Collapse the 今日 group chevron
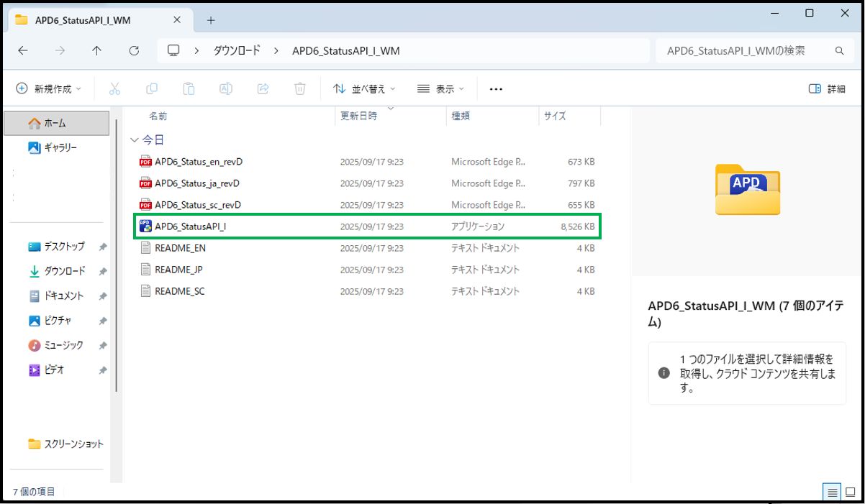 tap(134, 139)
